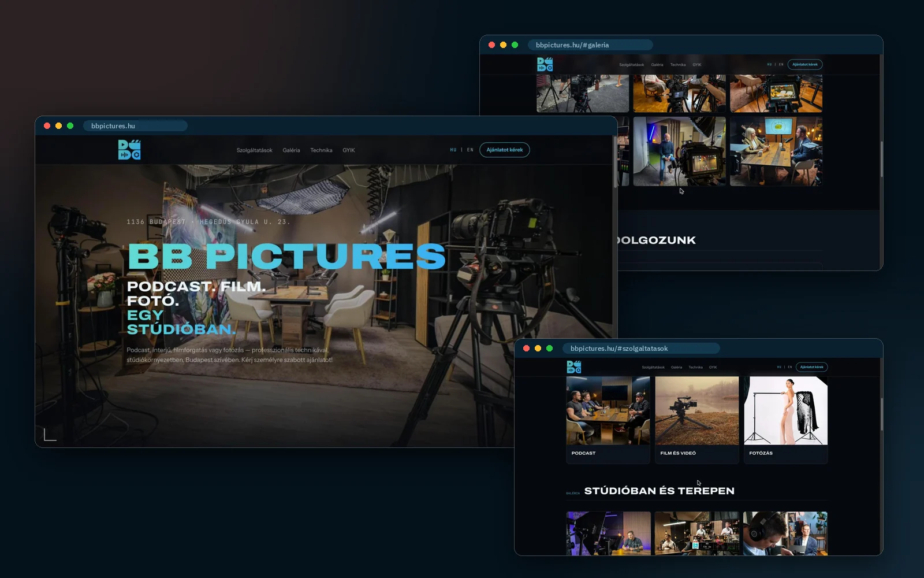Click Ajánlatot kérek button in the main window
The width and height of the screenshot is (924, 578).
(x=505, y=150)
